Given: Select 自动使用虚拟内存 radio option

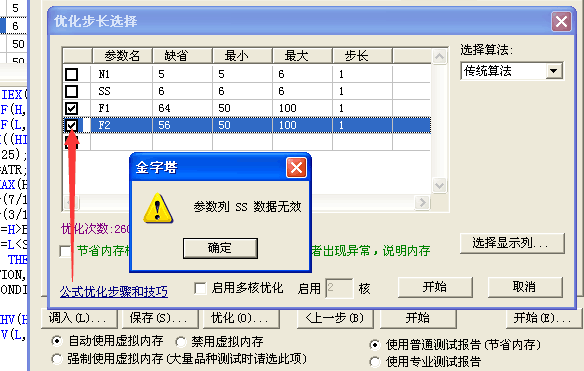Looking at the screenshot, I should coord(57,340).
